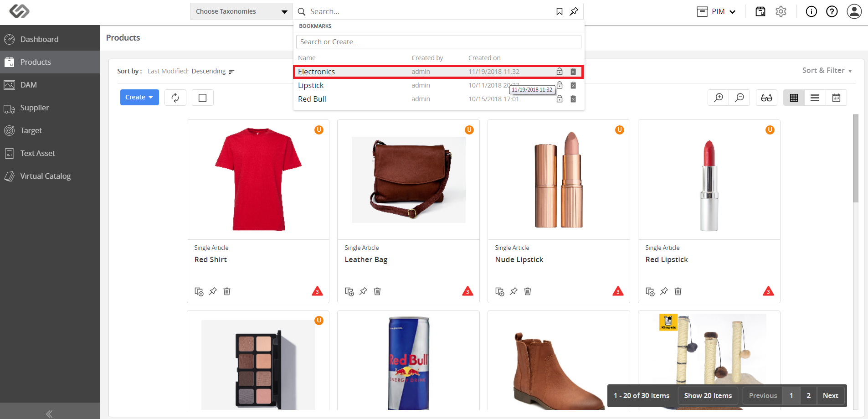Open DAM in sidebar
The image size is (868, 419).
(50, 85)
